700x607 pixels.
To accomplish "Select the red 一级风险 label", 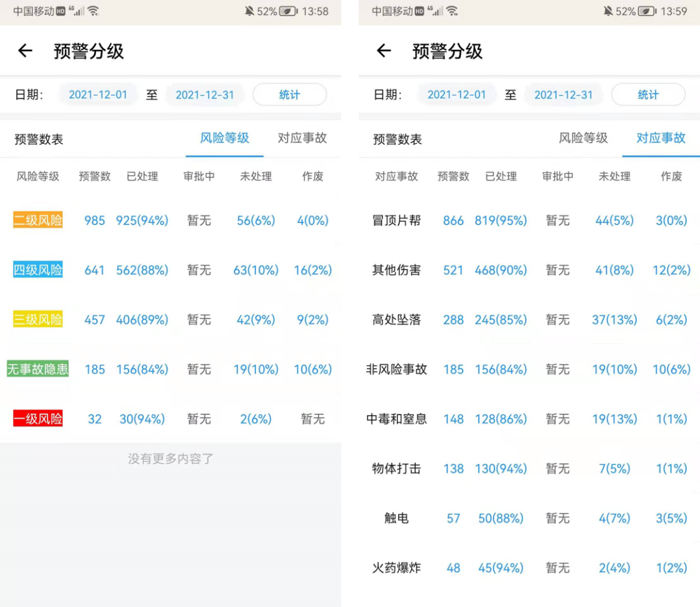I will click(38, 419).
